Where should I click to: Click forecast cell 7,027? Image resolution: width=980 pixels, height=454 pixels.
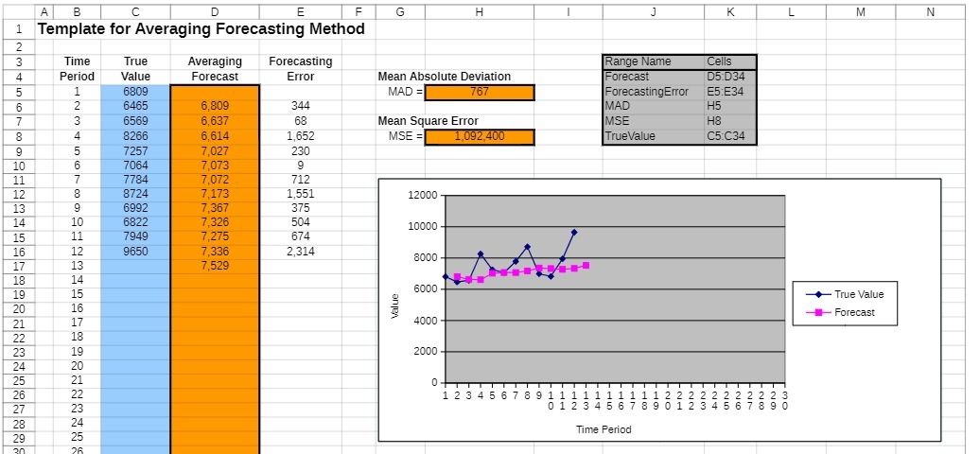[x=215, y=150]
